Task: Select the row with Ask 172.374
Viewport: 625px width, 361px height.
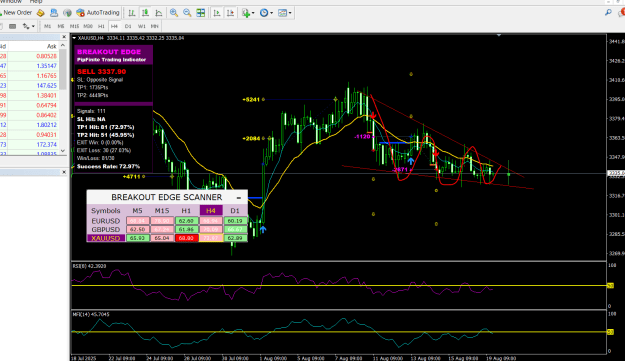Action: tap(29, 145)
